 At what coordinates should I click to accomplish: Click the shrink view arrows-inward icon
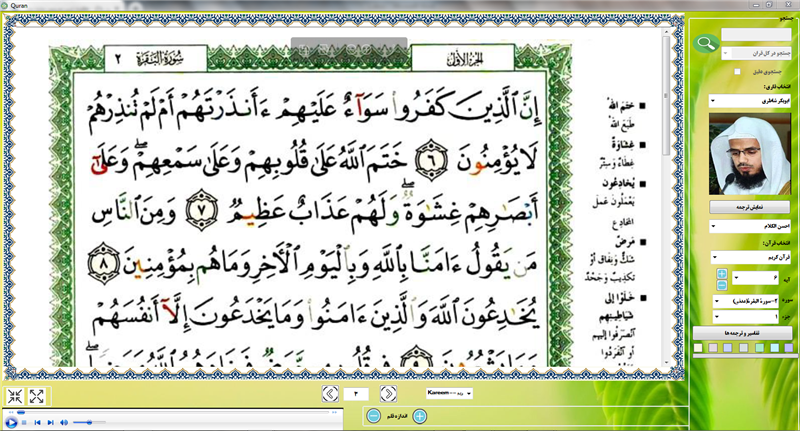15,396
